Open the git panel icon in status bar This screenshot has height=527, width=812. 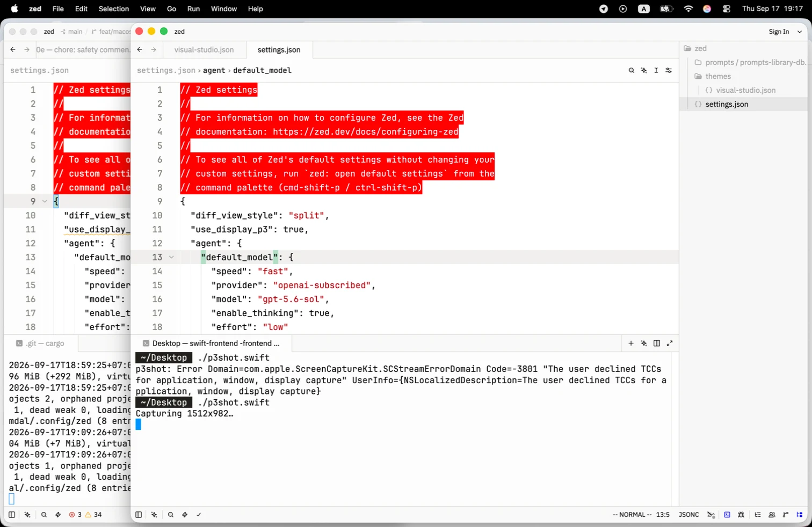(x=786, y=515)
